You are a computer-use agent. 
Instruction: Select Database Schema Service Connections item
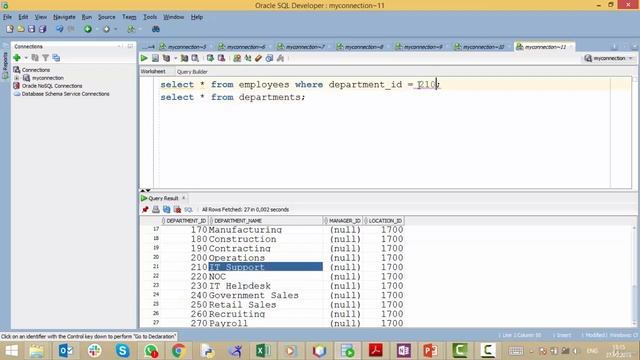coord(65,94)
